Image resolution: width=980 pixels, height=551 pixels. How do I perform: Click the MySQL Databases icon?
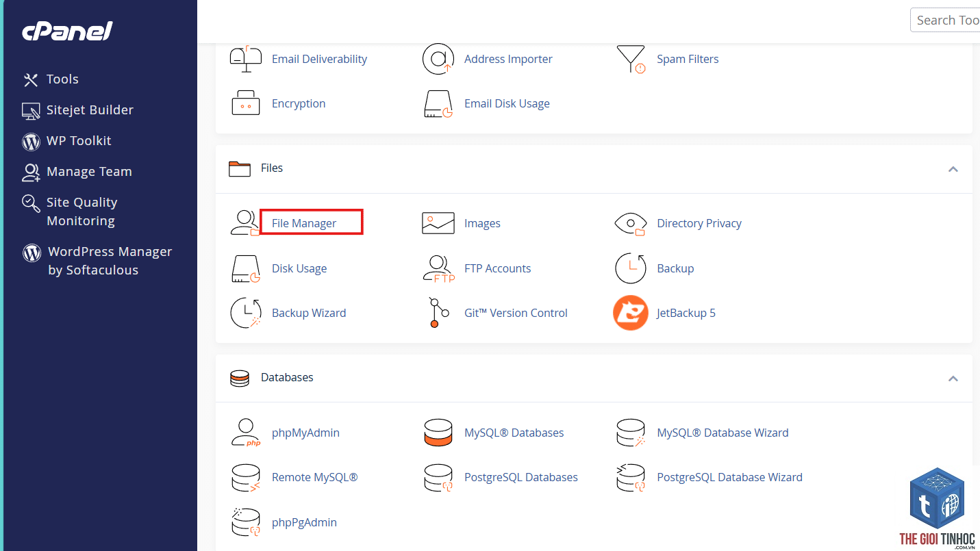[x=438, y=433]
